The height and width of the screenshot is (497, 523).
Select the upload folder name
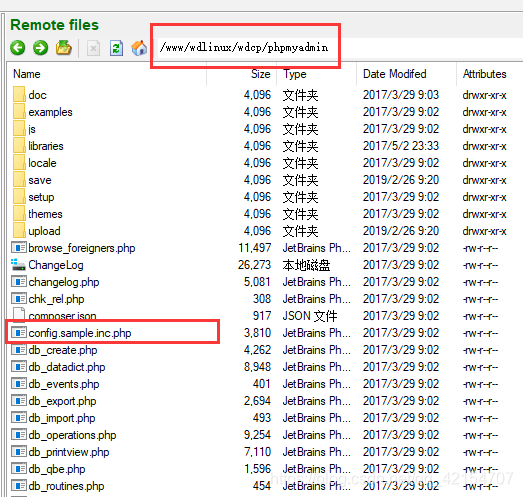click(44, 231)
